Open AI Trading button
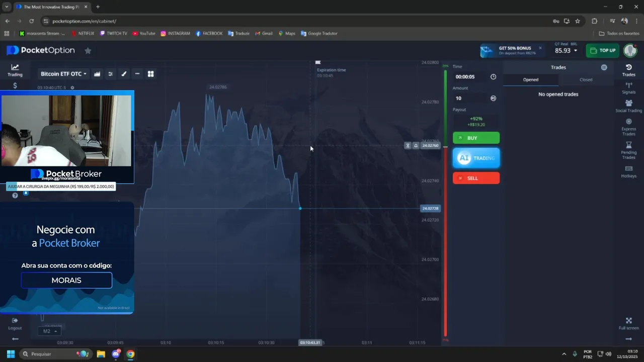Viewport: 644px width, 362px height. coord(476,158)
